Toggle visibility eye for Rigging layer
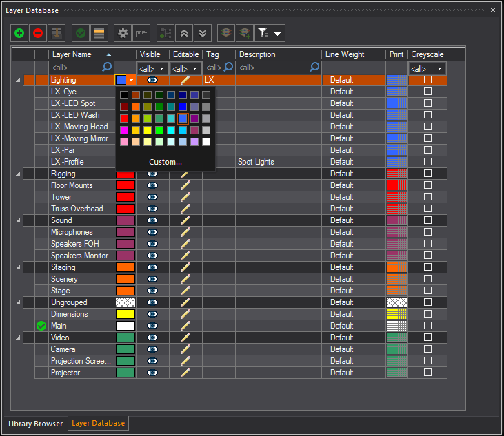504x436 pixels. tap(152, 174)
